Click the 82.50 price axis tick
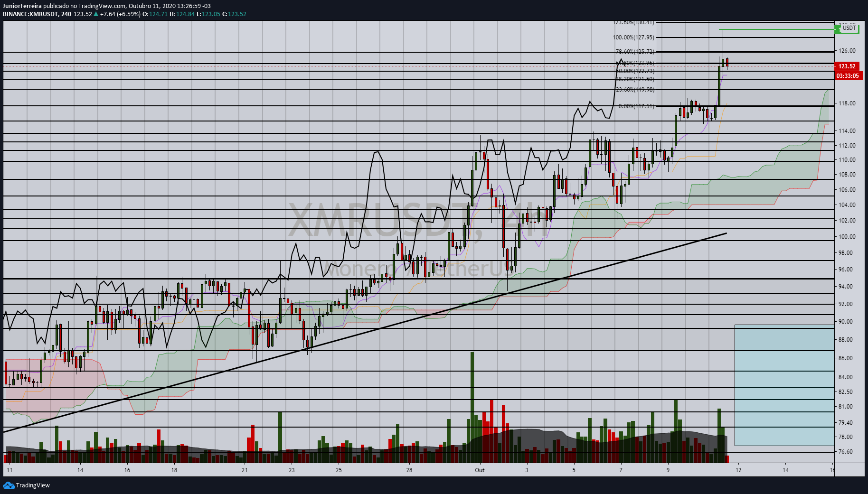The width and height of the screenshot is (868, 494). pos(846,392)
